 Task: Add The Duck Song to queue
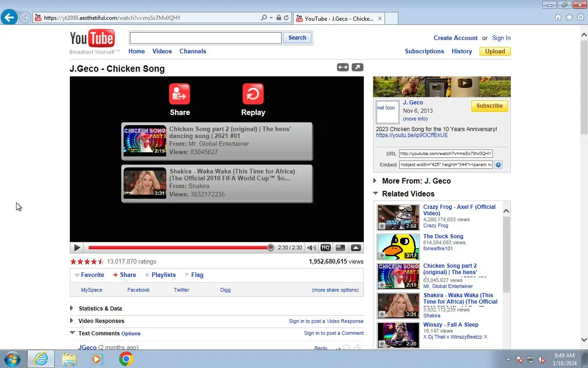coord(382,256)
